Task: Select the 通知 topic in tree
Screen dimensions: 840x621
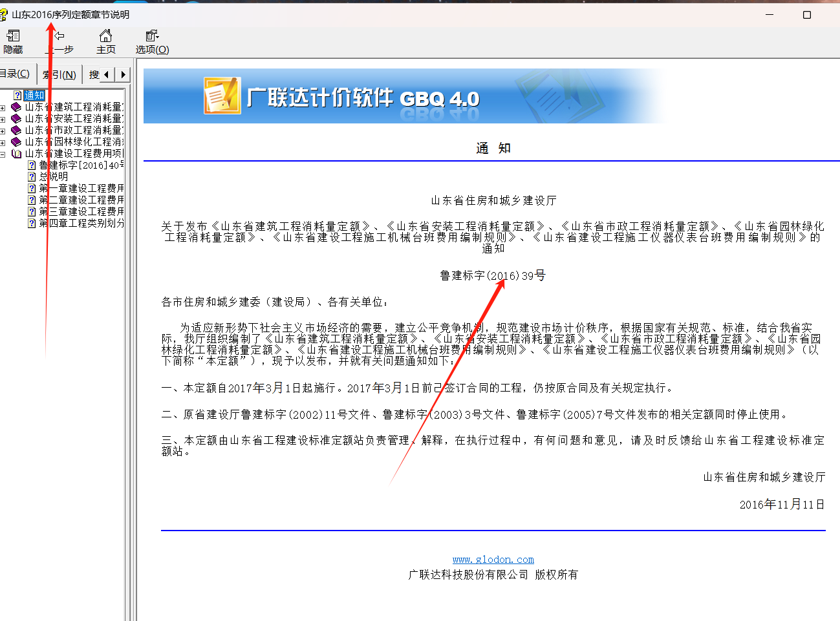Action: point(34,96)
